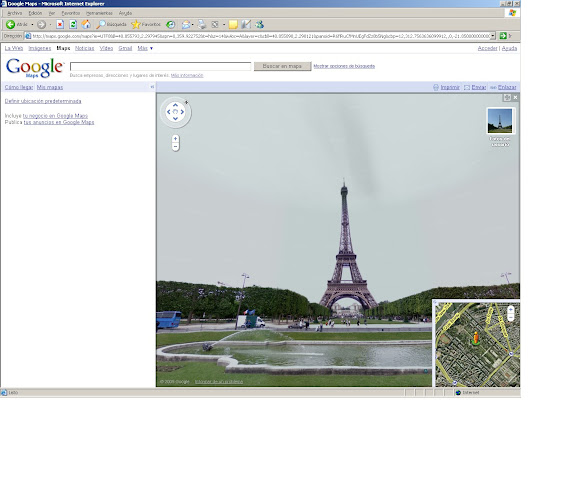Click the IE Stop toolbar icon
The width and height of the screenshot is (576, 480).
[x=60, y=25]
